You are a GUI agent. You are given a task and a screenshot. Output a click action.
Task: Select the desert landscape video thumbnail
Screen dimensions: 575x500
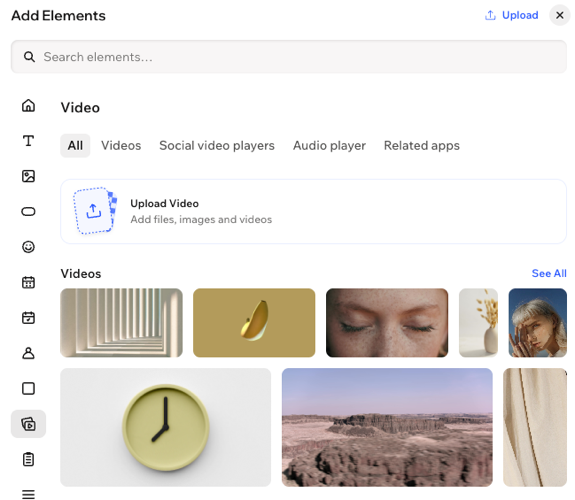(387, 427)
